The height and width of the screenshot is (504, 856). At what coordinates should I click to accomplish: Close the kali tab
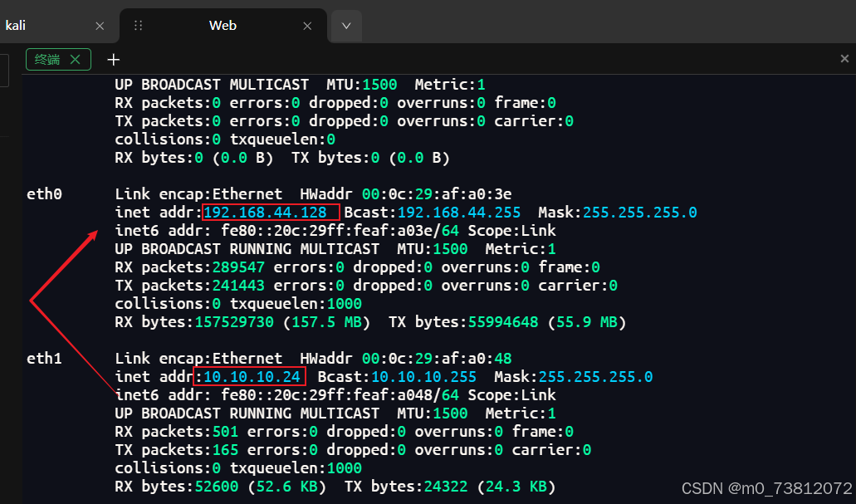click(100, 26)
